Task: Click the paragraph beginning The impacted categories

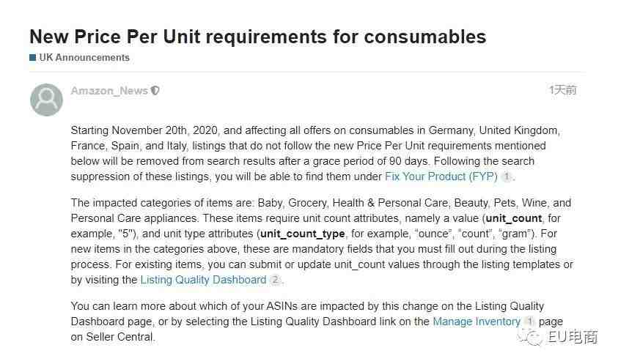Action: pyautogui.click(x=322, y=241)
